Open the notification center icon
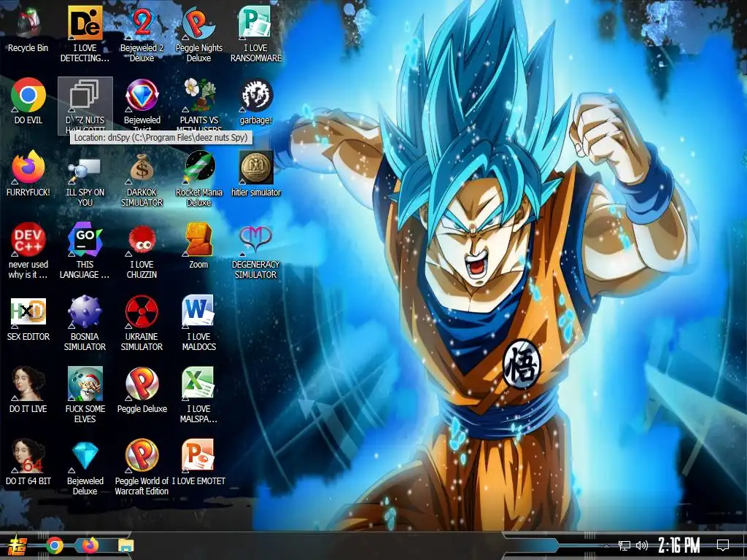This screenshot has height=560, width=747. point(723,545)
